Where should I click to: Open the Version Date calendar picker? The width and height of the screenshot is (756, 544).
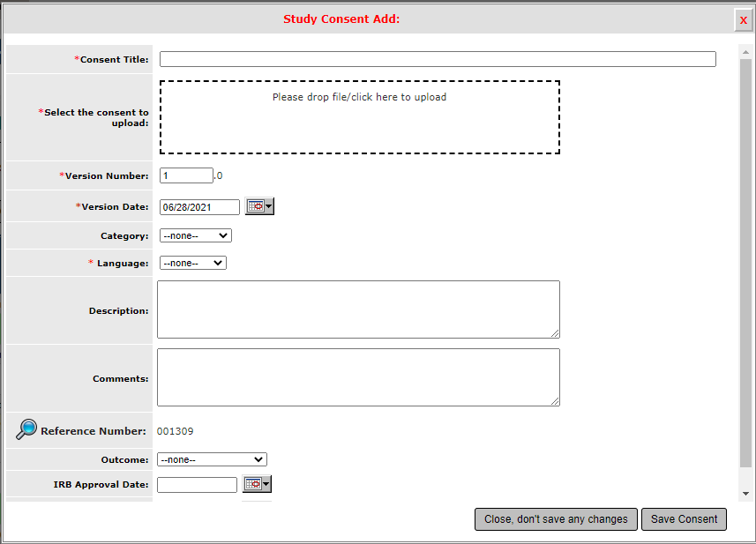point(259,206)
